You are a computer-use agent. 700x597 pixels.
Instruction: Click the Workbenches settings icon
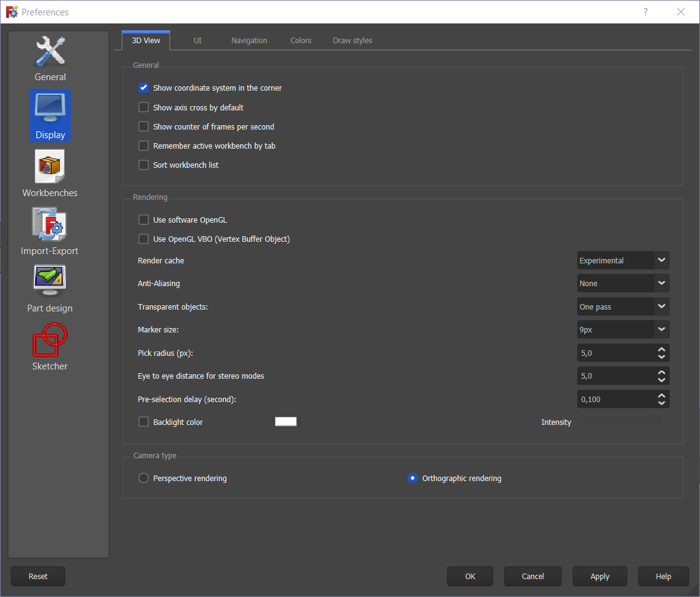[x=50, y=174]
